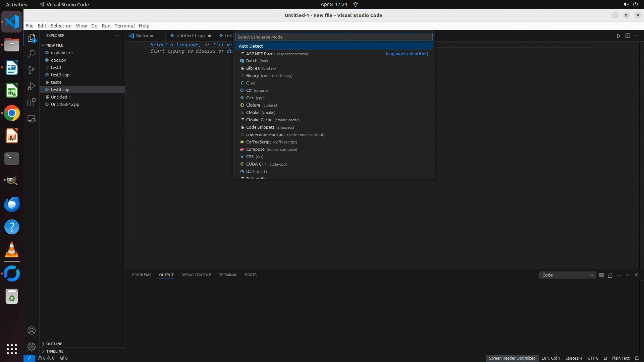Viewport: 644px width, 362px height.
Task: Open the Manage settings gear
Action: coord(32,346)
